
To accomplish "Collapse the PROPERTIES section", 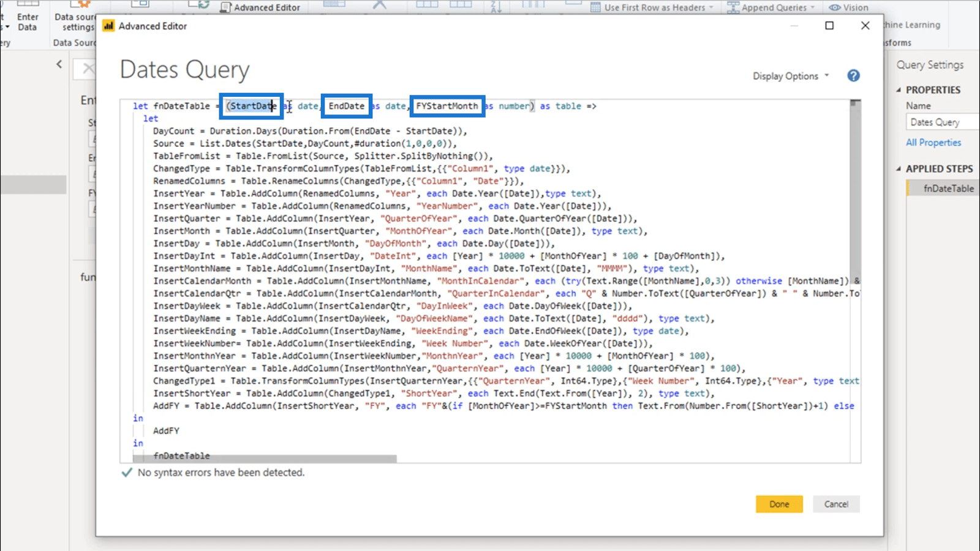I will (899, 90).
